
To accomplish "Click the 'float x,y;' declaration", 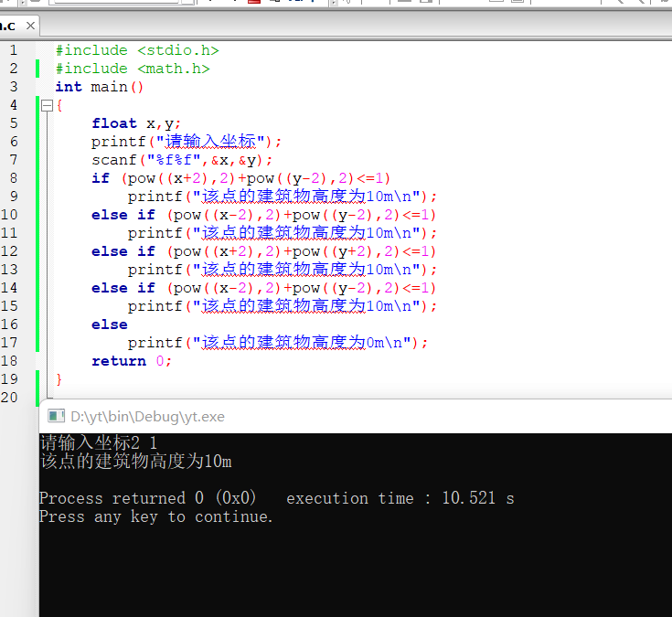I will pyautogui.click(x=136, y=123).
